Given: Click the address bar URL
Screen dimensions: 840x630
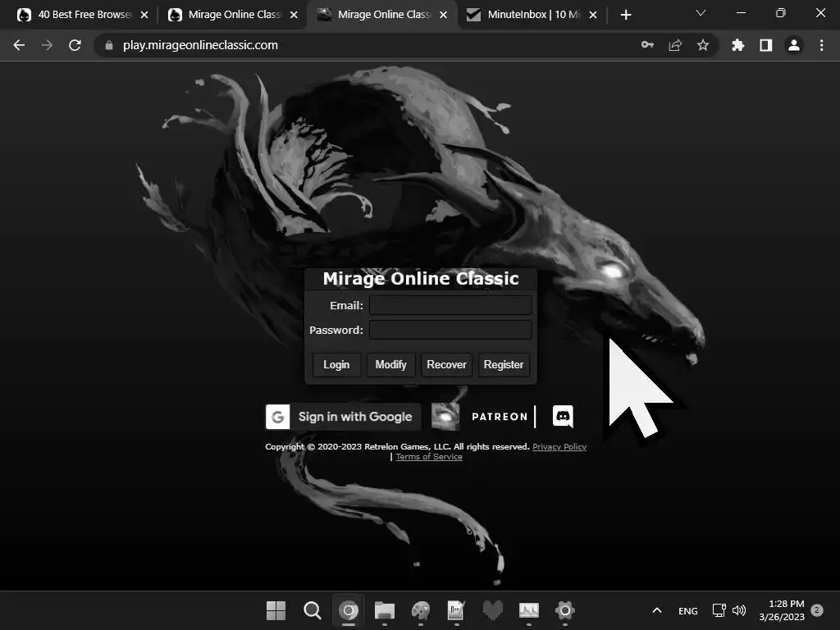Looking at the screenshot, I should coord(200,46).
